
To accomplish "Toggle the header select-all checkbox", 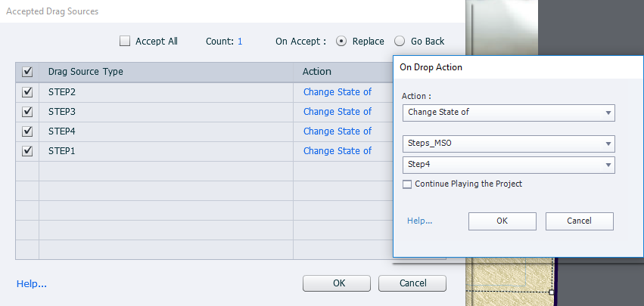I will click(28, 72).
